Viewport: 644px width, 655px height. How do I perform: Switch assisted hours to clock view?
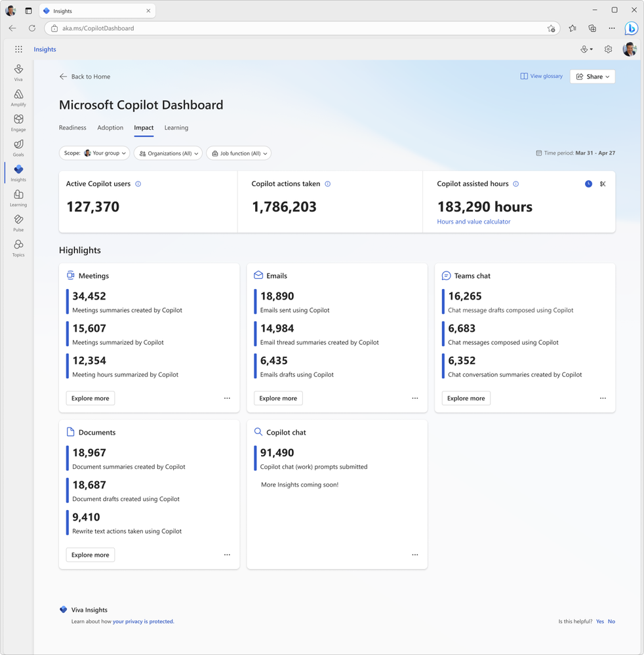tap(588, 184)
